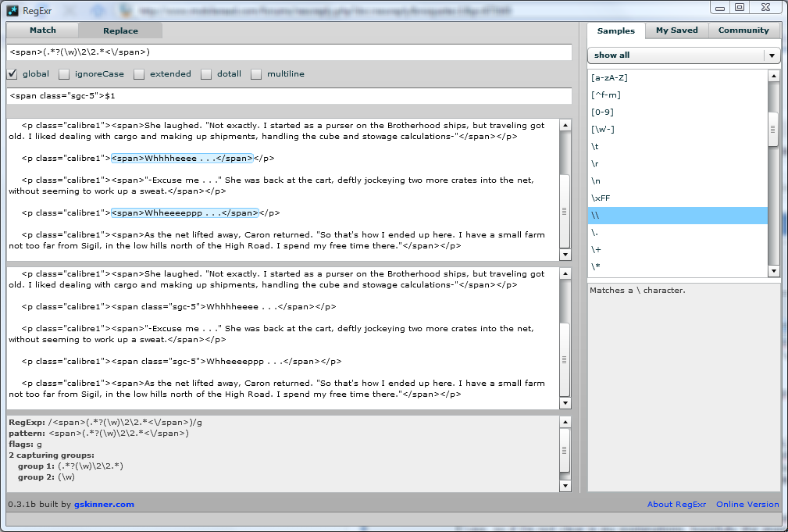The height and width of the screenshot is (532, 788).
Task: Click RegExp info pane scroll down arrow
Action: tap(565, 486)
